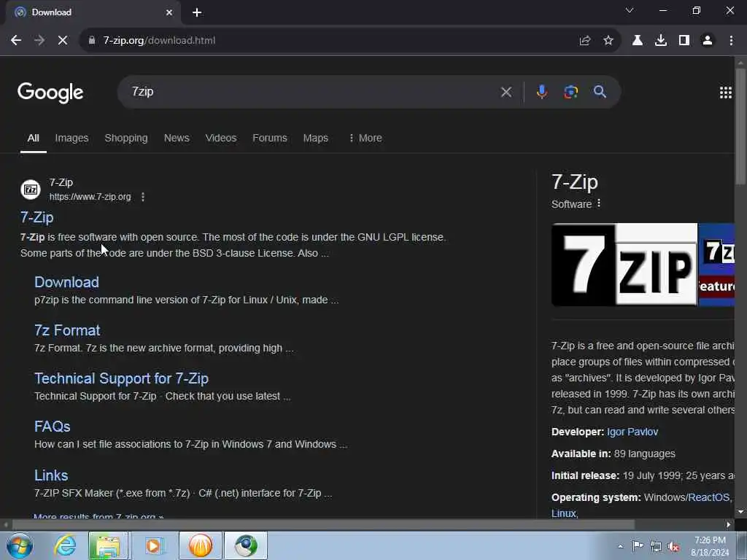Open Windows Explorer folder on taskbar
The image size is (747, 560).
tap(108, 545)
